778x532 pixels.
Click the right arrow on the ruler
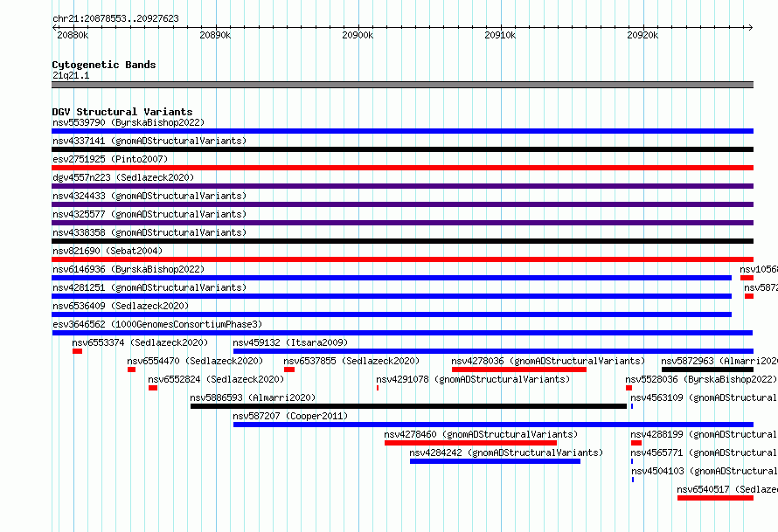751,28
